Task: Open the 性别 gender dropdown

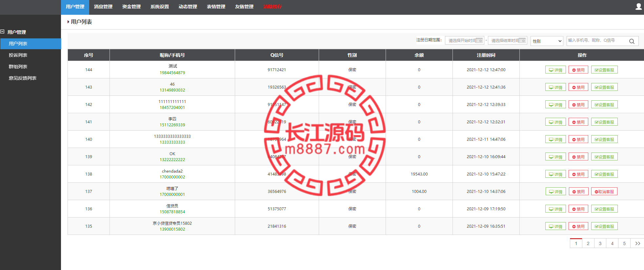Action: coord(547,41)
